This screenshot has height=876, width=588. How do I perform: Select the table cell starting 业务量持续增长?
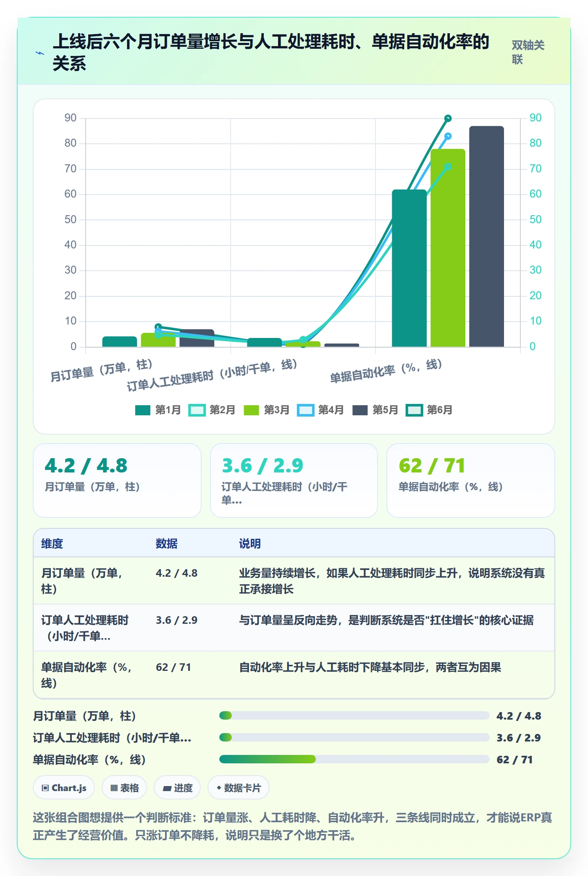pyautogui.click(x=392, y=581)
